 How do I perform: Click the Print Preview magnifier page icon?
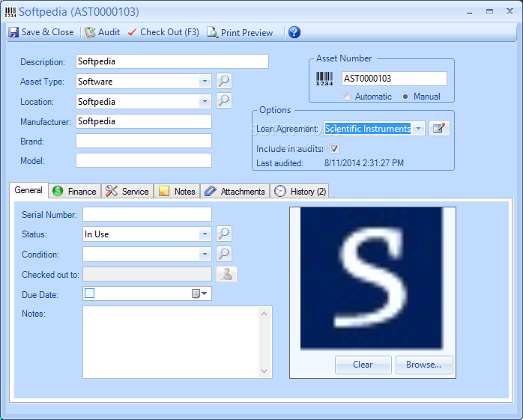click(212, 32)
